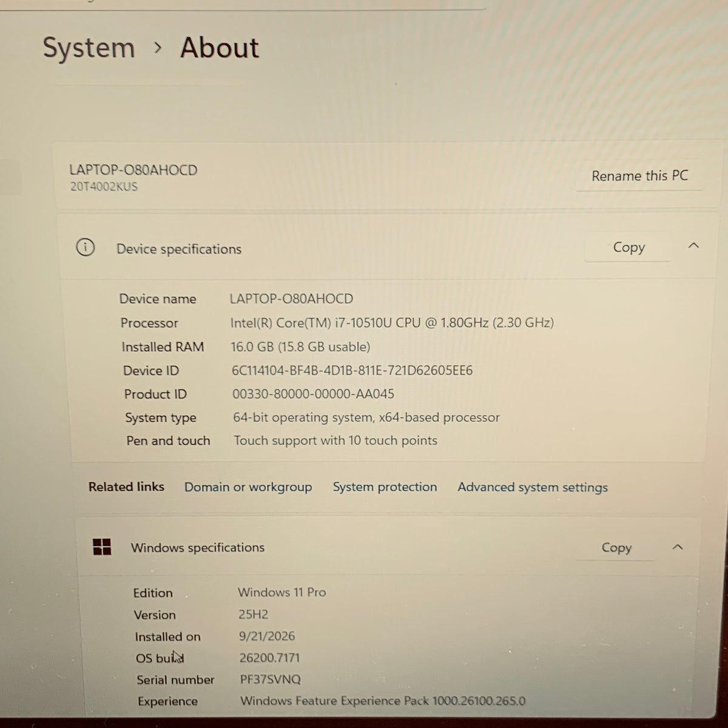Viewport: 728px width, 728px height.
Task: Click the Pen and touch label
Action: (168, 440)
